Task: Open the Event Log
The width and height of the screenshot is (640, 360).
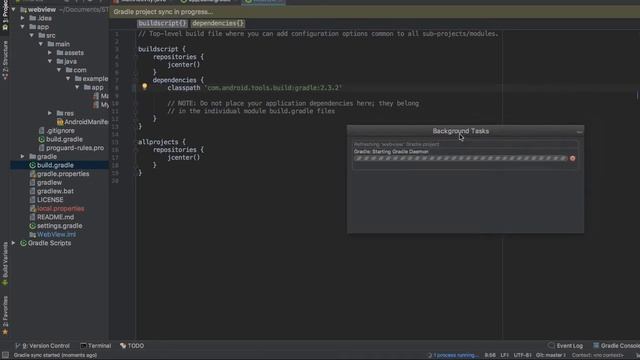Action: pyautogui.click(x=565, y=346)
